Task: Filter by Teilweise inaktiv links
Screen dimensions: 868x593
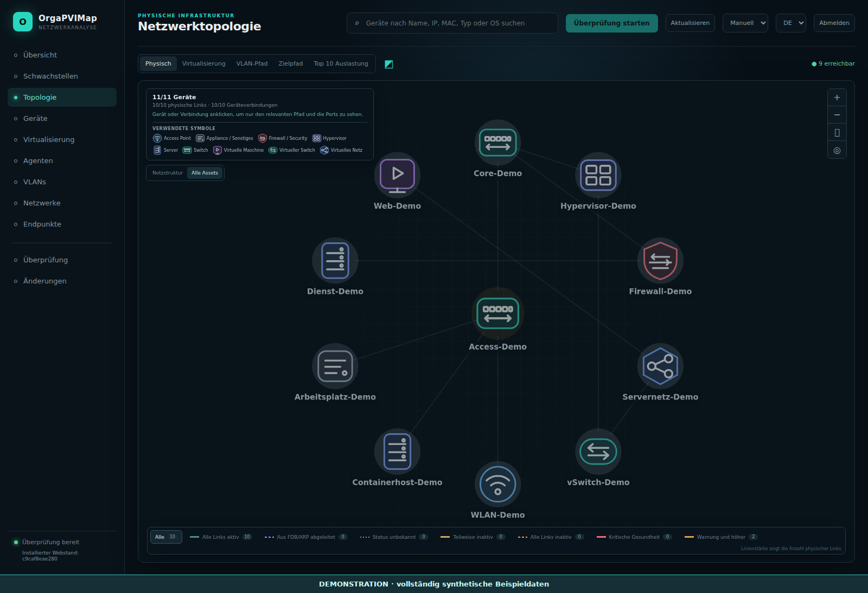Action: coord(473,537)
